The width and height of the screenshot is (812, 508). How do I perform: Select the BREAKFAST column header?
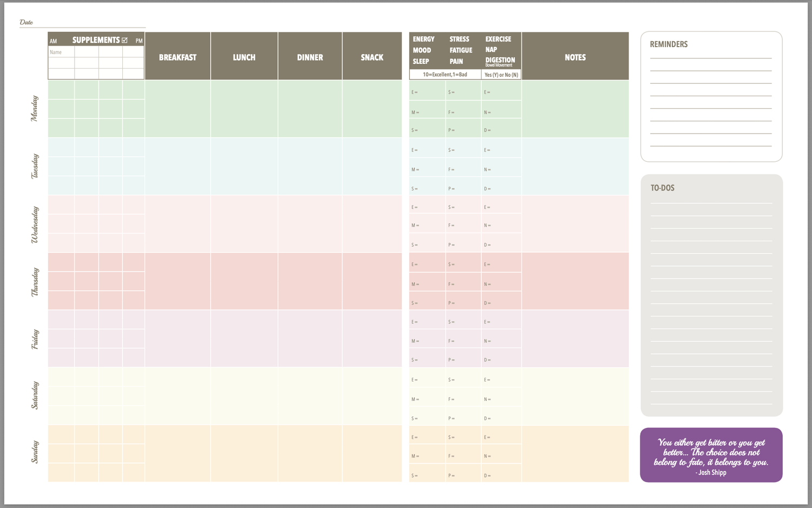(178, 57)
